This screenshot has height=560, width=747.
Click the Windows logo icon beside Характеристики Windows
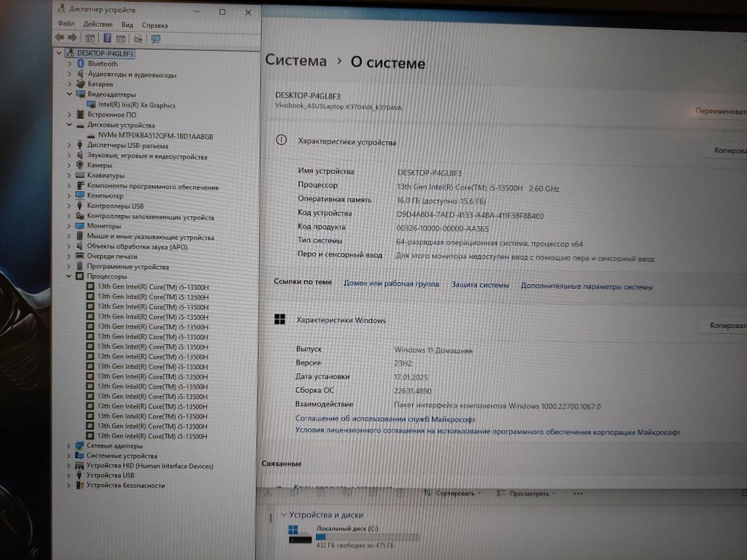[279, 319]
